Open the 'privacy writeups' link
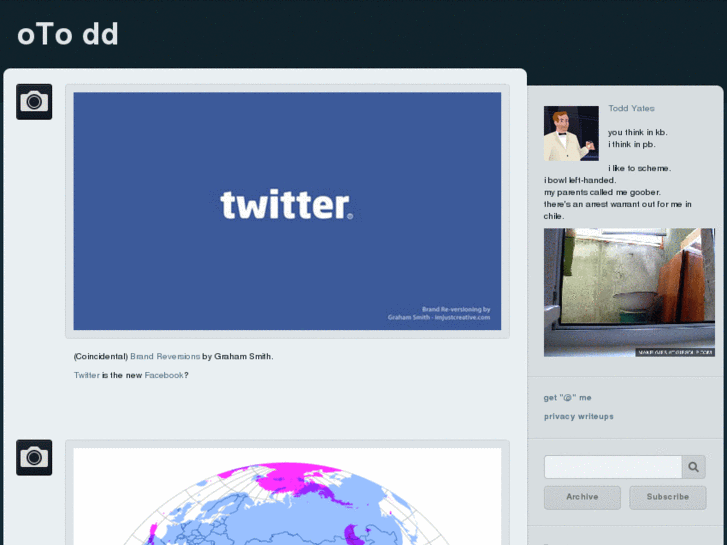The height and width of the screenshot is (545, 727). click(579, 416)
